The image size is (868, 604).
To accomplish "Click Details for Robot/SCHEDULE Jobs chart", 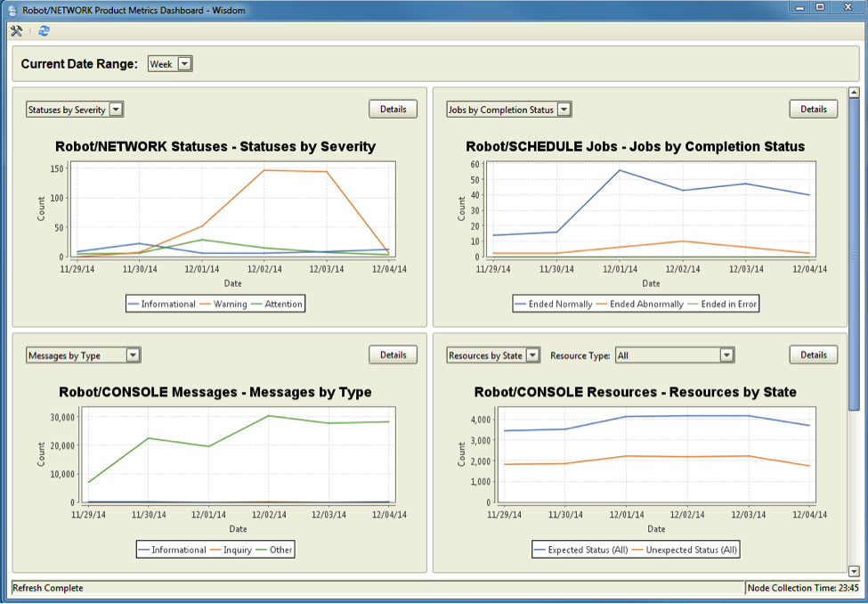I will (x=813, y=110).
